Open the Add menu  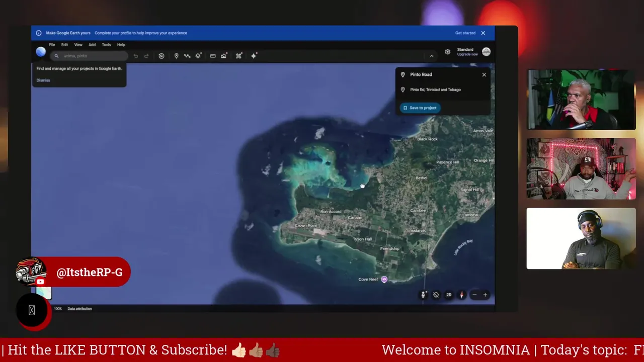92,45
